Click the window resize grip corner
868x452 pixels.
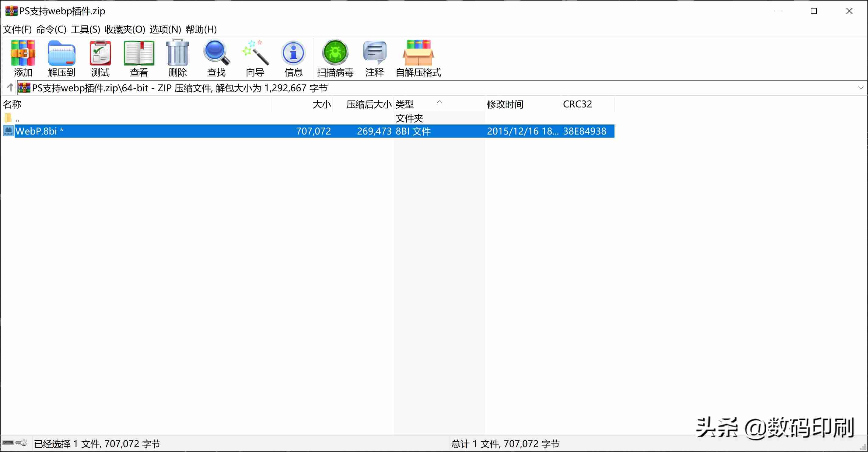[x=863, y=447]
